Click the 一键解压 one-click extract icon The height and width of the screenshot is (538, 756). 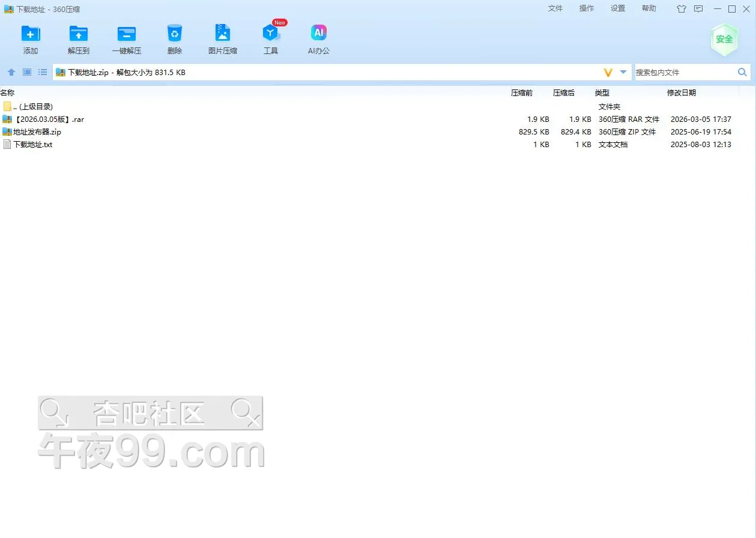click(127, 34)
